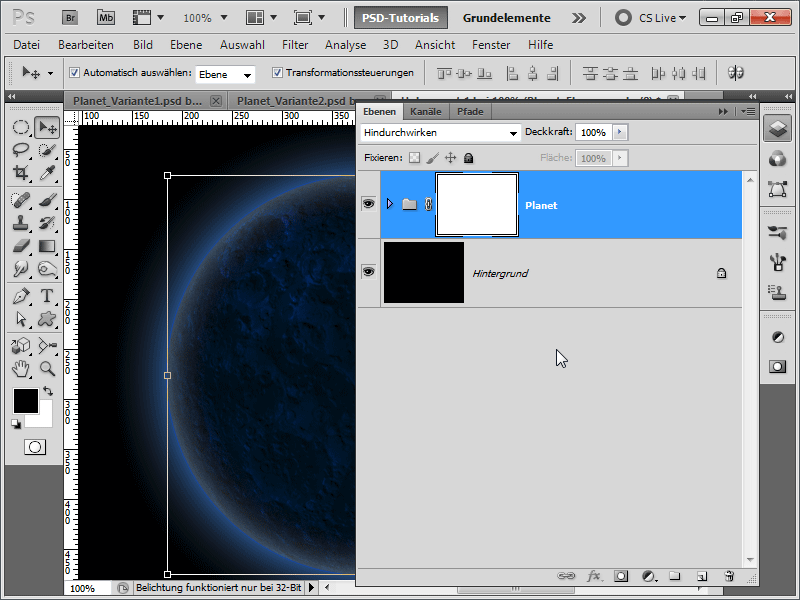Launch Adobe Bridge from top bar
This screenshot has width=800, height=600.
point(70,18)
